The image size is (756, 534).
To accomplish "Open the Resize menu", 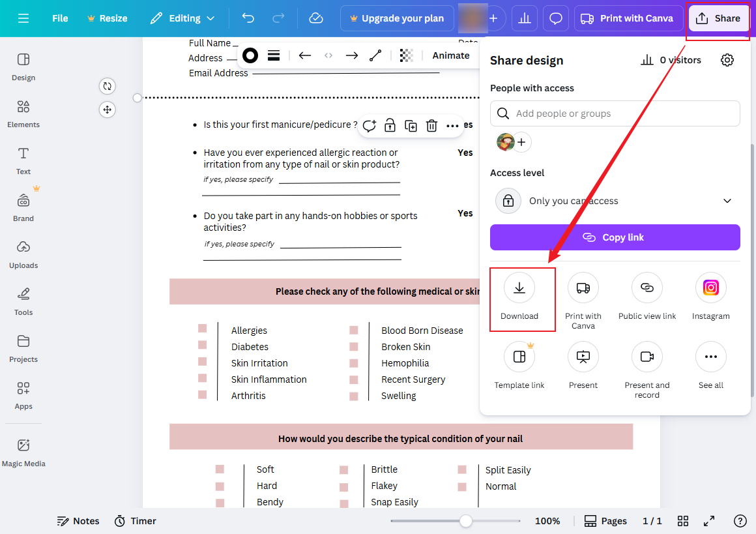I will [x=107, y=18].
